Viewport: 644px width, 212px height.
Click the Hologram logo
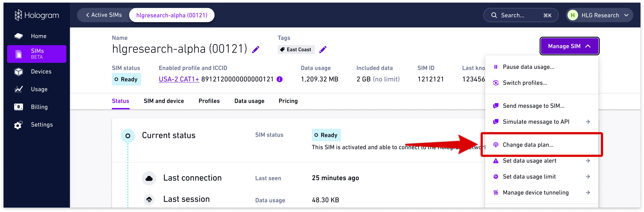tap(37, 15)
